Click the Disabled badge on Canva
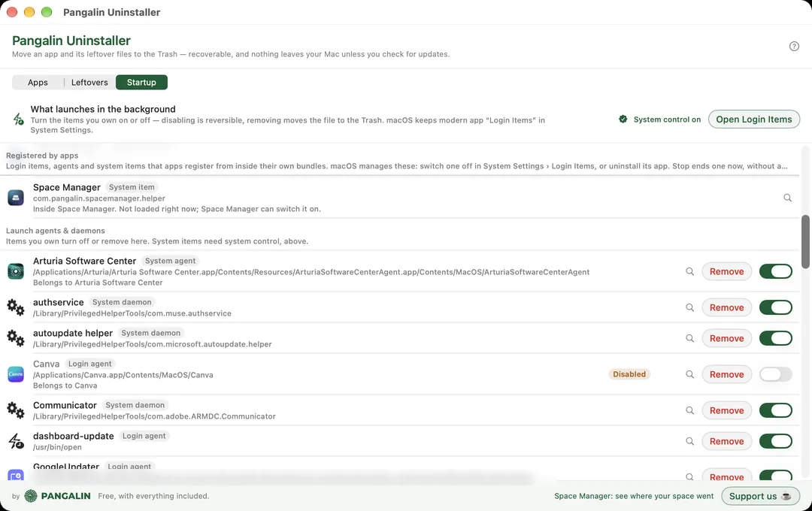Image resolution: width=812 pixels, height=511 pixels. (x=629, y=374)
